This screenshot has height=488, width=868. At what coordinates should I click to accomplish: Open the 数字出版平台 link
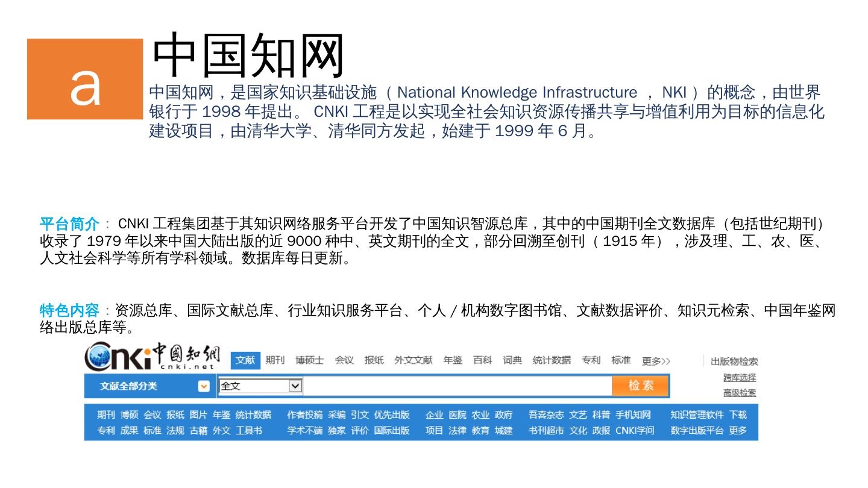pos(697,431)
